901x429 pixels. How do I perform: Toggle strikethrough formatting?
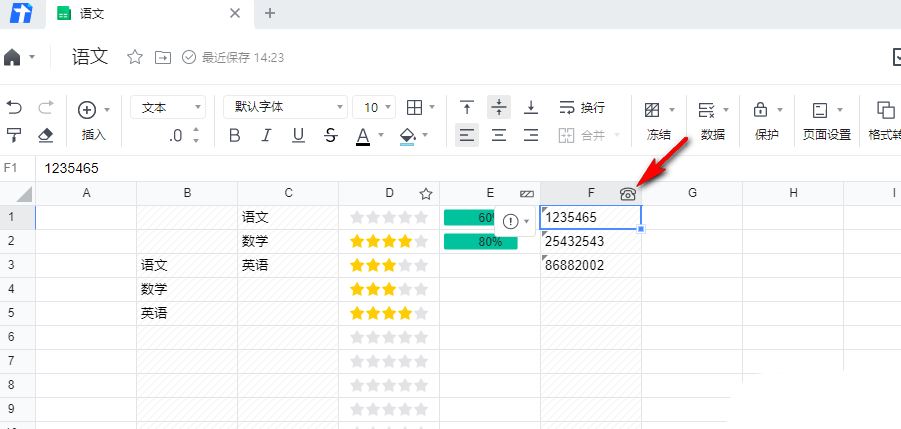click(330, 136)
